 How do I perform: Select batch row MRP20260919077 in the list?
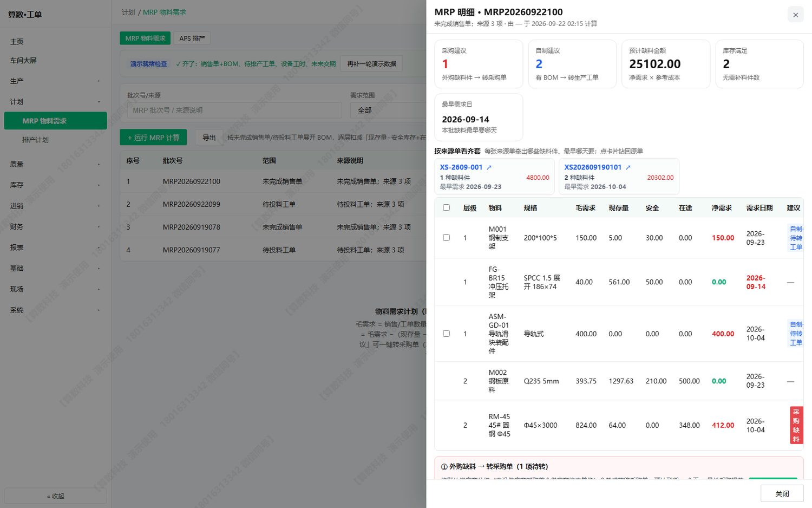coord(273,250)
